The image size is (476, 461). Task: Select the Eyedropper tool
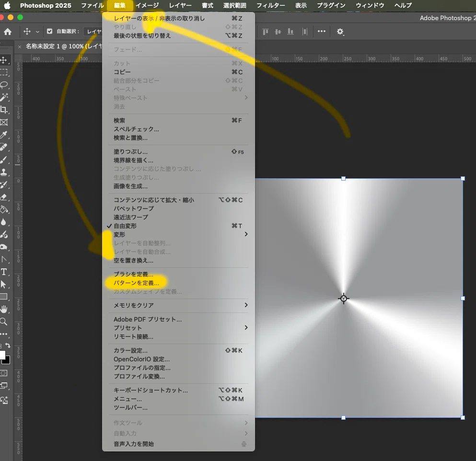[x=4, y=135]
